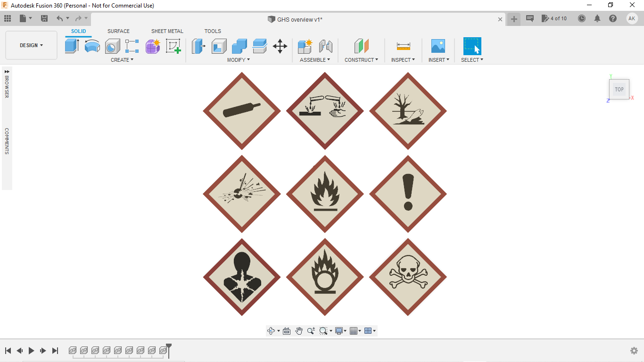Switch to the SURFACE tab
The width and height of the screenshot is (644, 362).
118,31
